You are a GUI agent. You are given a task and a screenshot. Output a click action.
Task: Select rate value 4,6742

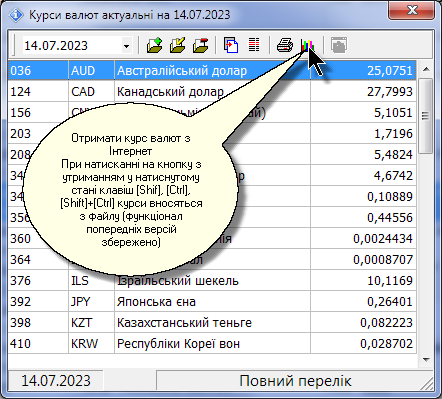(363, 175)
